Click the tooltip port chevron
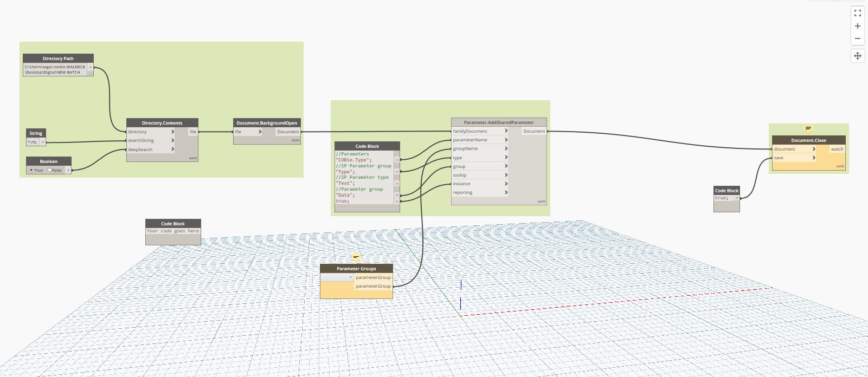The height and width of the screenshot is (377, 868). pyautogui.click(x=506, y=175)
